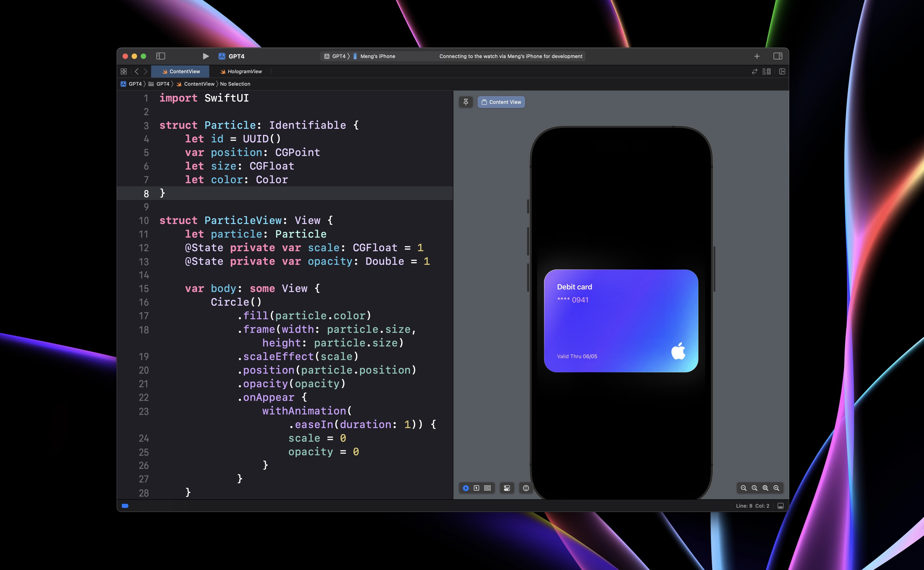Pin the Content View preview

point(466,102)
